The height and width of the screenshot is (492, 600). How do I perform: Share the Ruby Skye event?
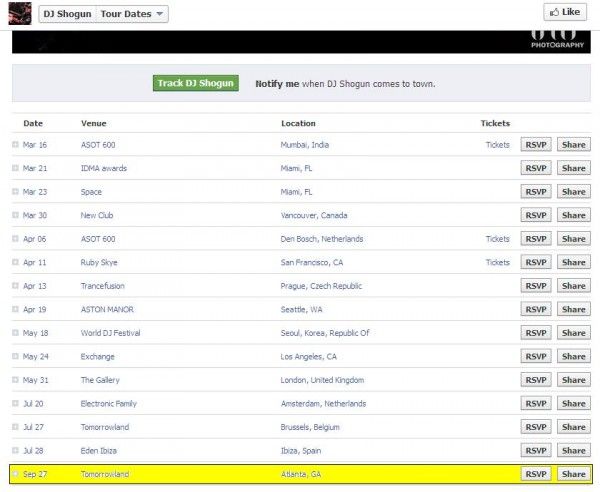[574, 262]
